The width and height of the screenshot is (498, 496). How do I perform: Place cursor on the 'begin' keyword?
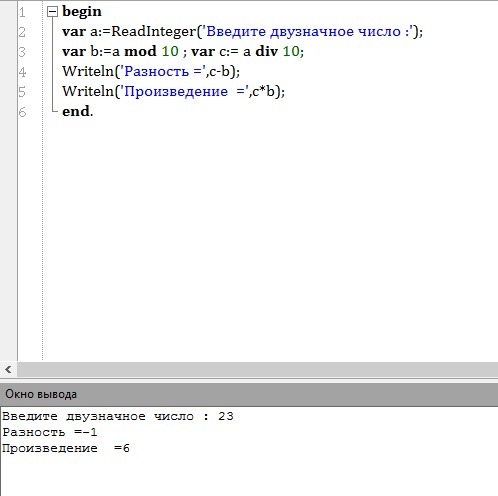82,12
